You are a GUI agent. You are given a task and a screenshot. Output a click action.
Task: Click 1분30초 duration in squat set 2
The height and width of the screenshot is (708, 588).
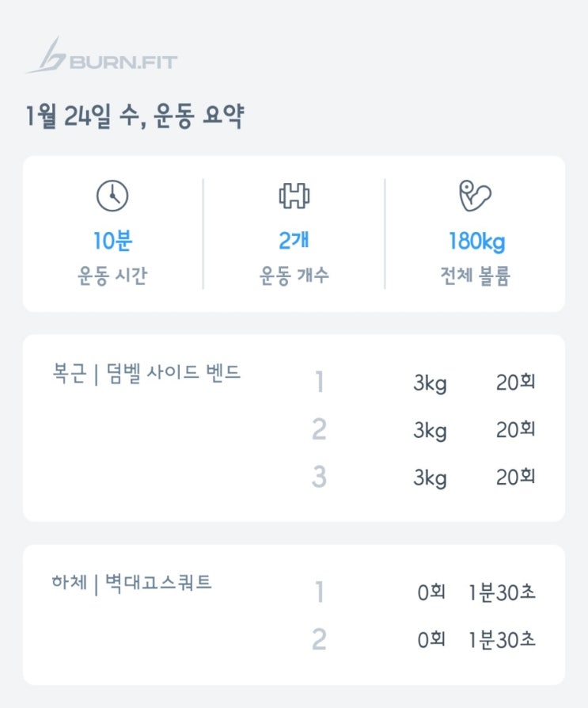coord(502,640)
